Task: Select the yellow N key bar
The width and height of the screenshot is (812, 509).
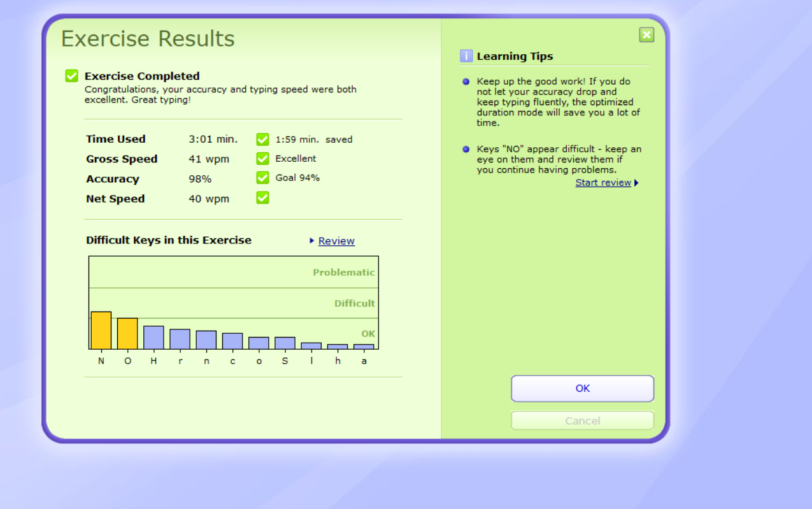Action: pyautogui.click(x=101, y=330)
